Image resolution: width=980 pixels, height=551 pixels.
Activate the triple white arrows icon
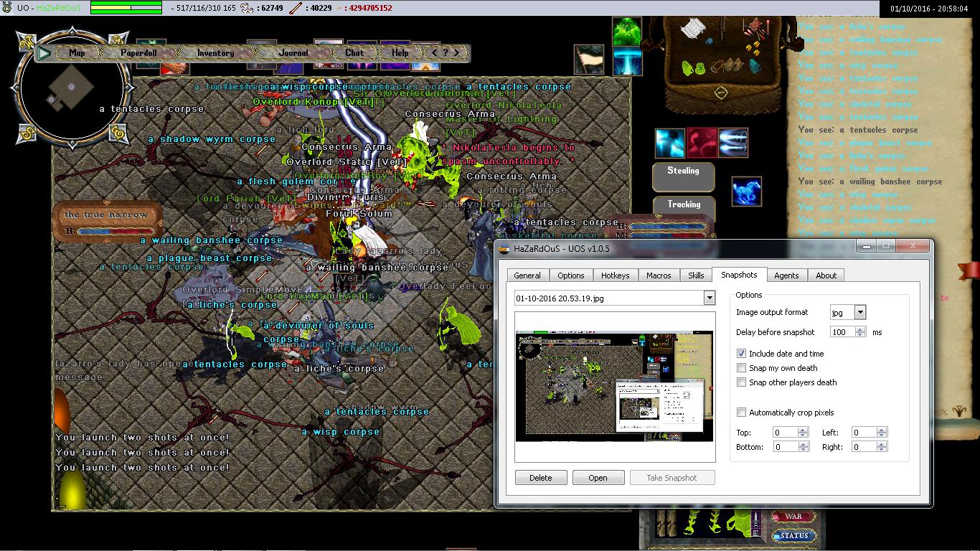[x=732, y=143]
